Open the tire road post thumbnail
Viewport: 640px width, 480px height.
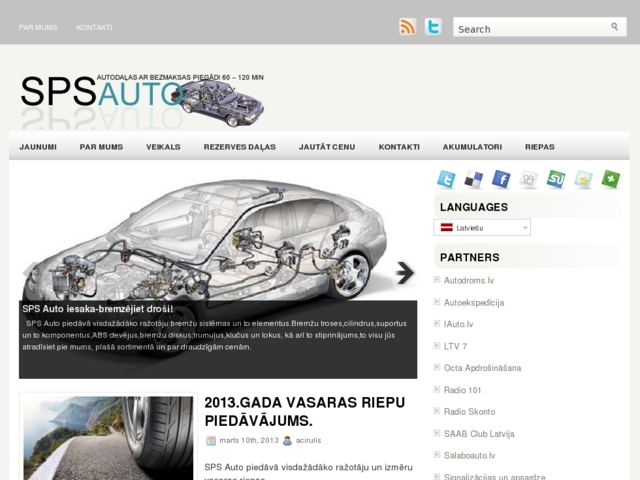pyautogui.click(x=108, y=438)
